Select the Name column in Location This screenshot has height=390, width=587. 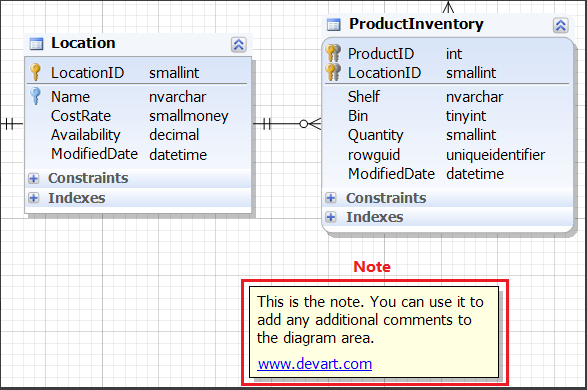(x=137, y=97)
